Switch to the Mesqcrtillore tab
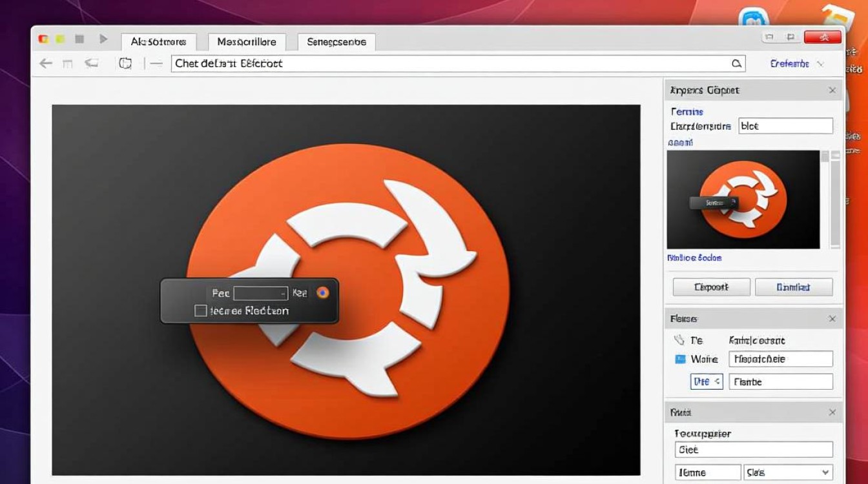Viewport: 868px width, 484px height. [247, 42]
